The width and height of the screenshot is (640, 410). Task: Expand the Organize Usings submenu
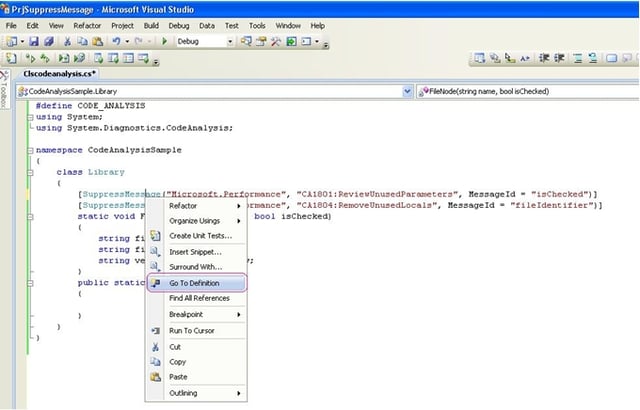point(196,221)
